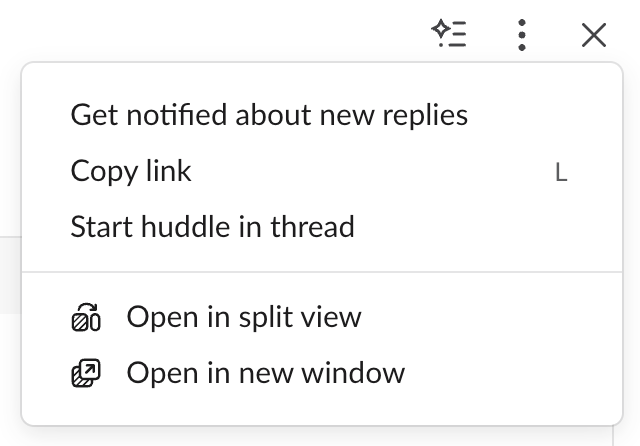Image resolution: width=640 pixels, height=446 pixels.
Task: Choose the Open in split view label
Action: pos(244,318)
